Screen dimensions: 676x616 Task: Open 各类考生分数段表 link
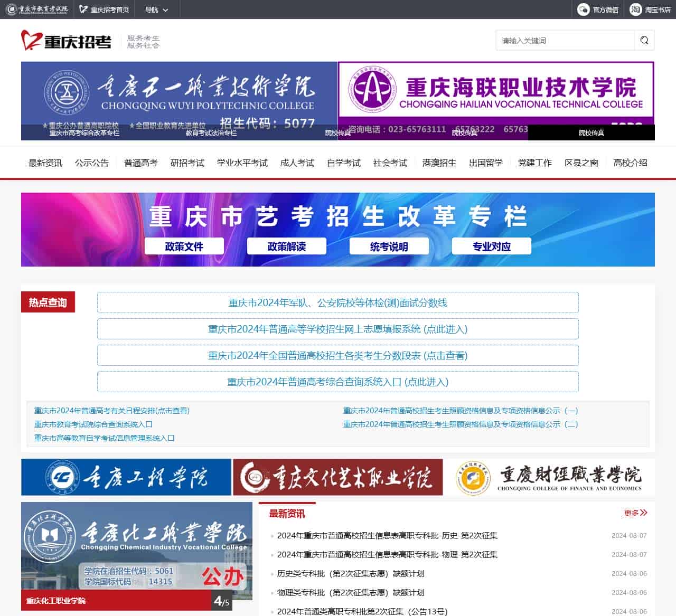click(x=338, y=355)
